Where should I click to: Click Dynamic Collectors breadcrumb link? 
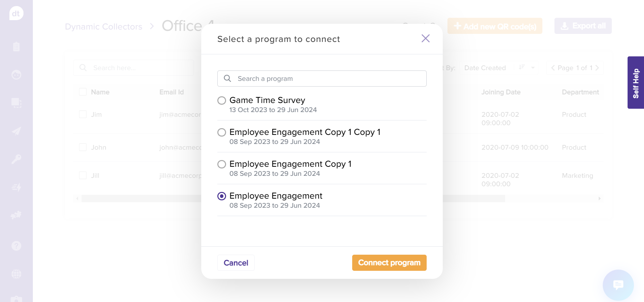(x=103, y=27)
